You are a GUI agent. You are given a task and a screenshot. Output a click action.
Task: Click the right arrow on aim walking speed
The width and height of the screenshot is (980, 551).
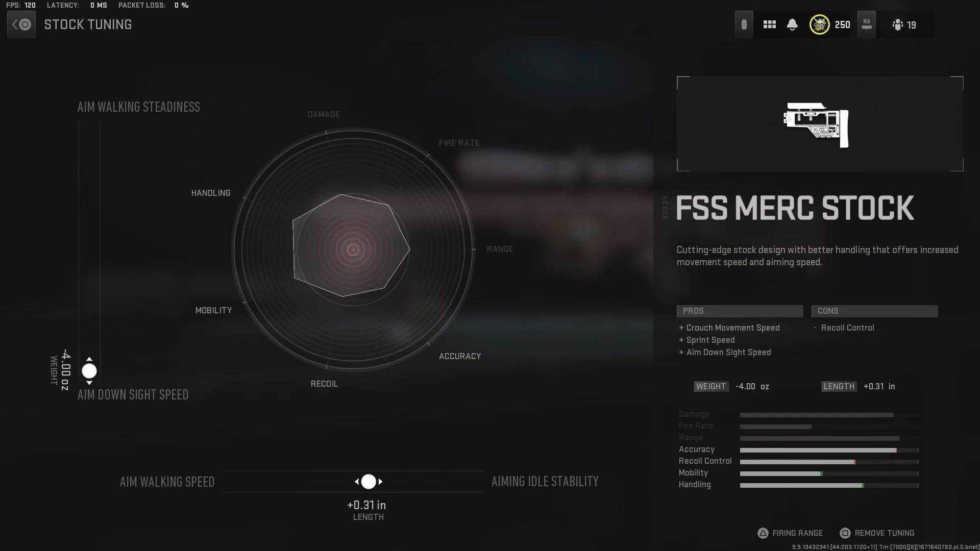pos(380,482)
